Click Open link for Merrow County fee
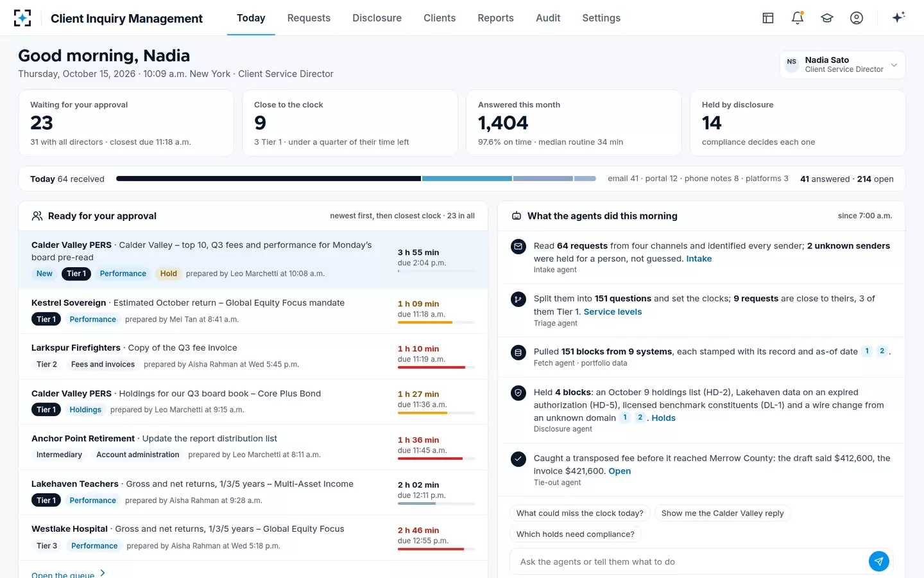Viewport: 924px width, 578px height. point(619,471)
